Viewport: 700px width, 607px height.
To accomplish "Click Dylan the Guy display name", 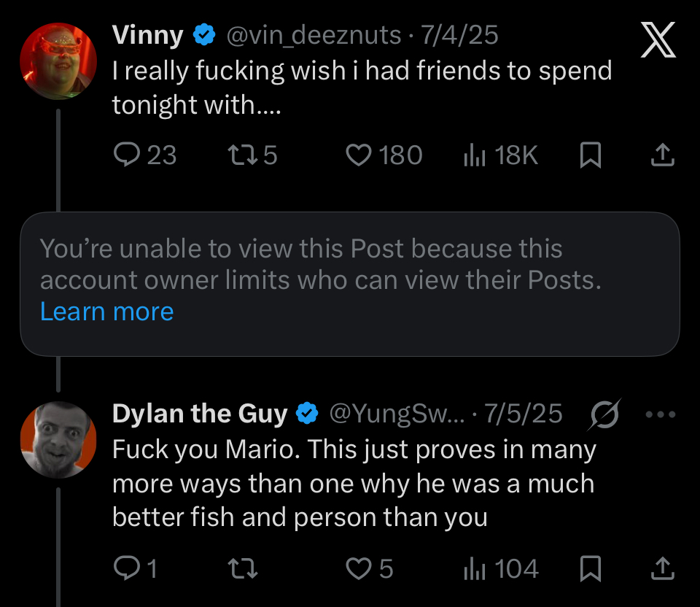I will 200,414.
